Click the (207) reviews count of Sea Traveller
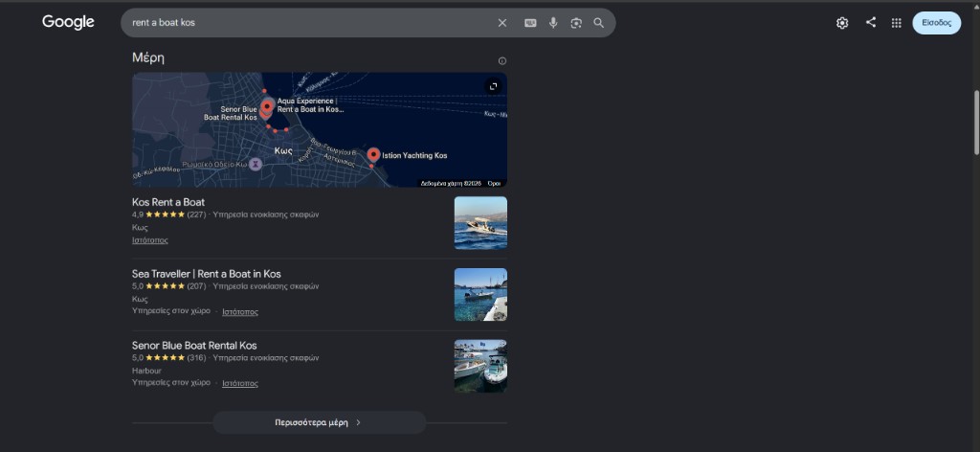980x452 pixels. [x=196, y=286]
